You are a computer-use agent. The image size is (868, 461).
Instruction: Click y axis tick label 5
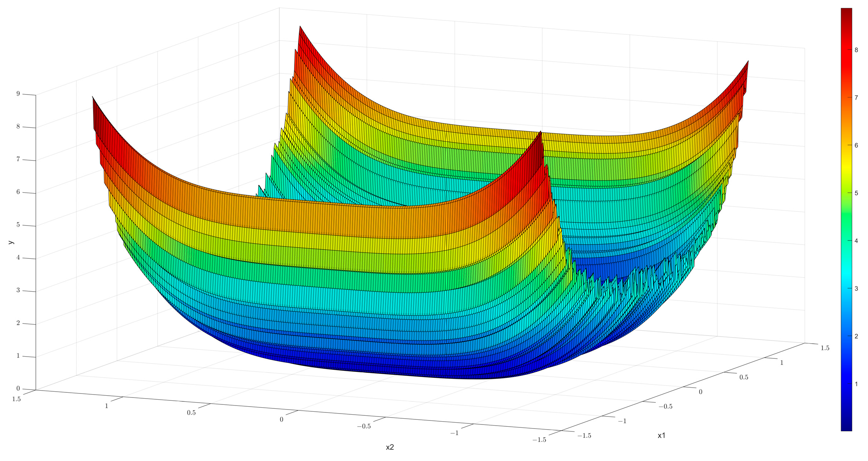[18, 225]
